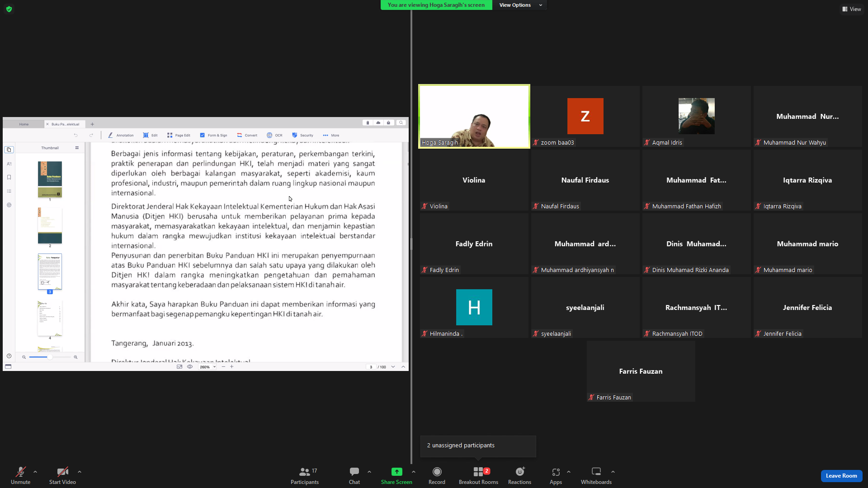
Task: Expand share screen options arrow
Action: point(414,472)
